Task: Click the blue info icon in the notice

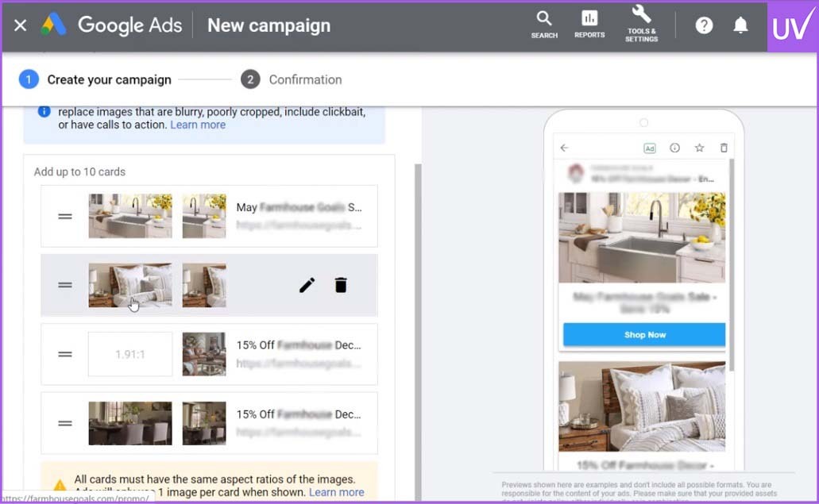Action: (x=44, y=112)
